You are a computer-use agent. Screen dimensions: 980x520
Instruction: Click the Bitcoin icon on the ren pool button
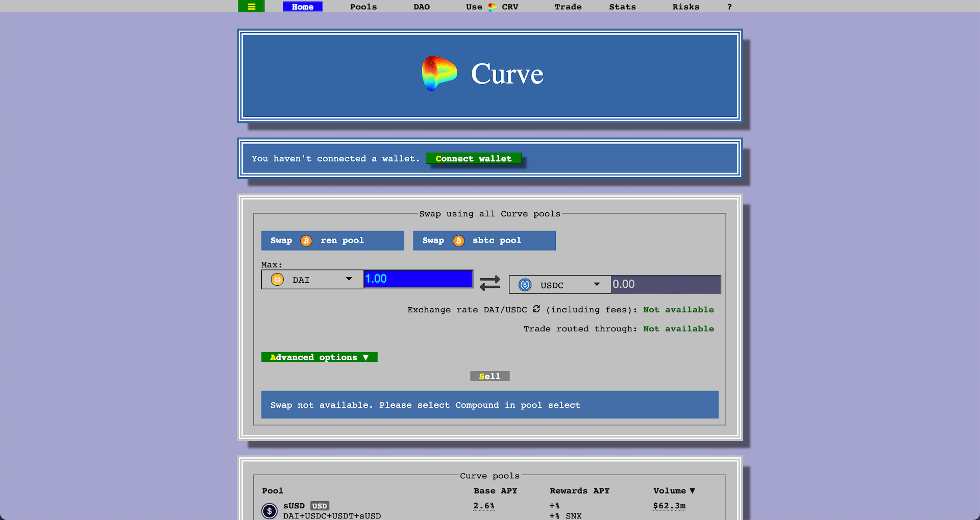tap(306, 240)
